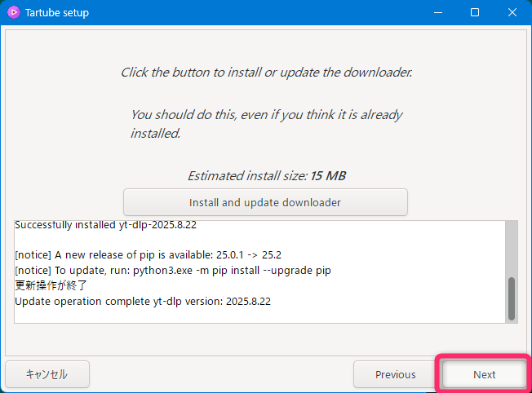The width and height of the screenshot is (532, 393).
Task: Click the Tartube logo in the title bar
Action: click(x=14, y=12)
